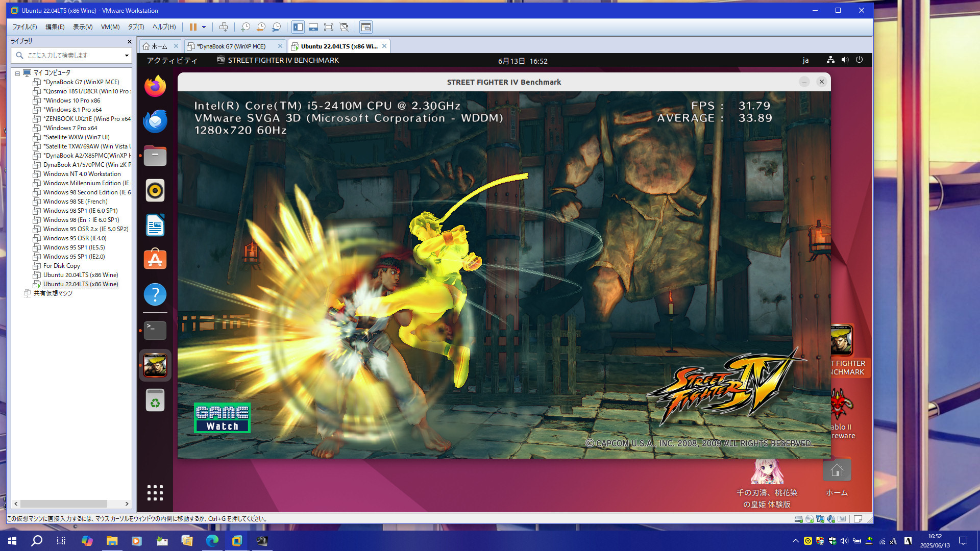Collapse the マイ コンピュータ tree node
This screenshot has width=980, height=551.
pyautogui.click(x=17, y=73)
